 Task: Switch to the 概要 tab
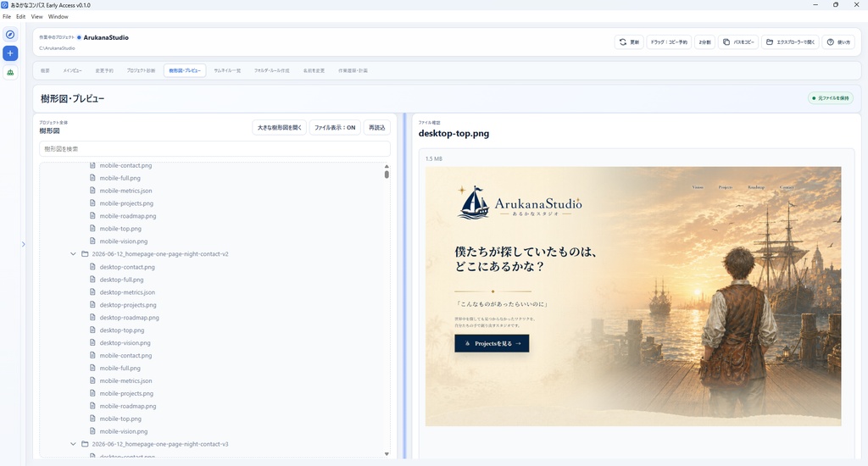click(45, 71)
